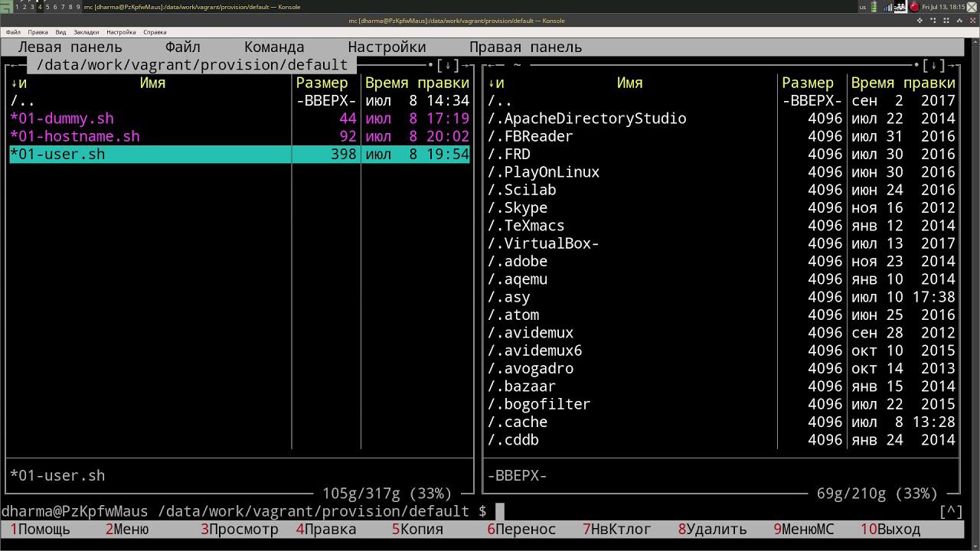Go back in left panel history
The width and height of the screenshot is (980, 551).
click(x=14, y=66)
